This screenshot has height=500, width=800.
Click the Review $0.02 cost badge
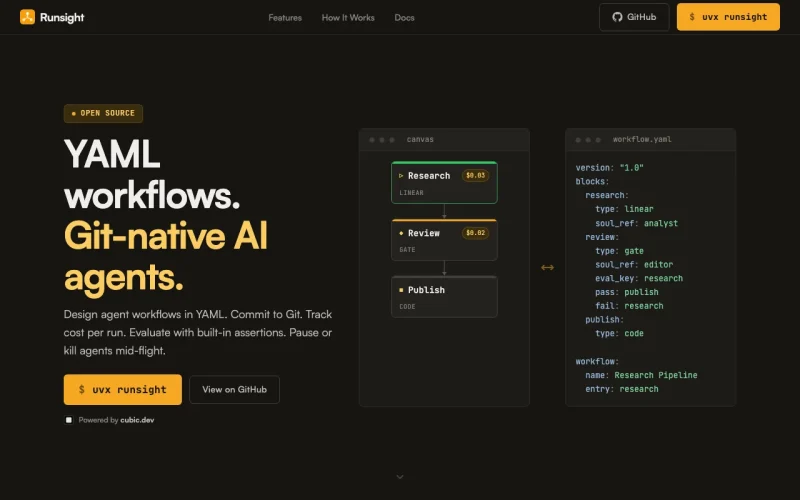(476, 233)
